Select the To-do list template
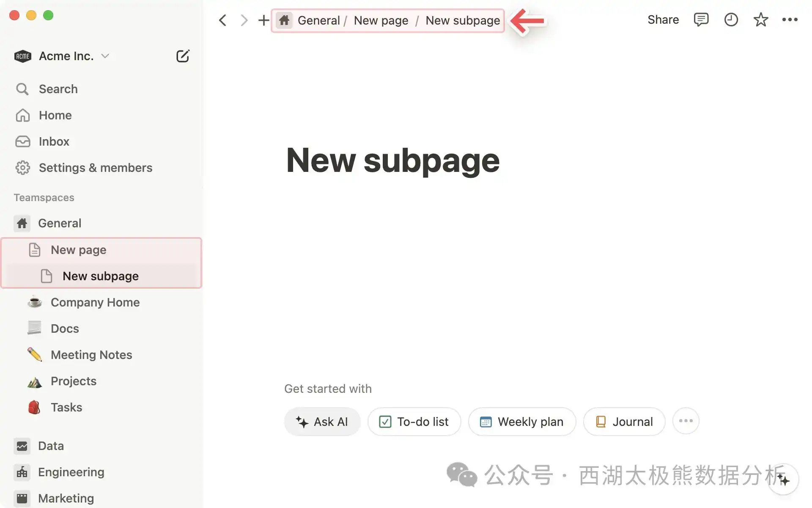812x508 pixels. click(x=414, y=422)
